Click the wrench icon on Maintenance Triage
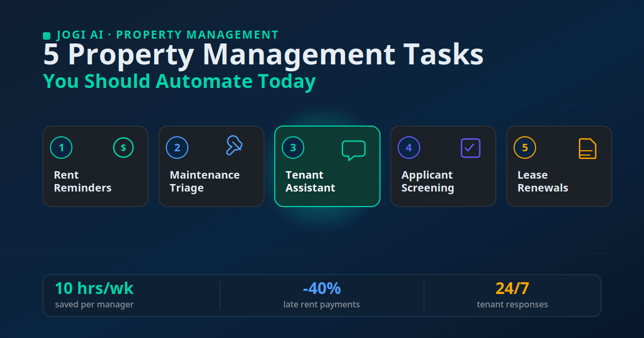 234,145
